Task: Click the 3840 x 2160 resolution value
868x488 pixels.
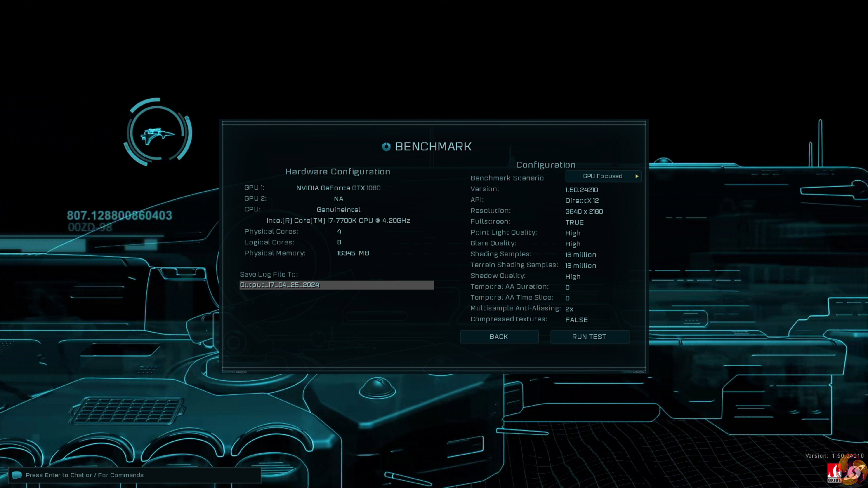Action: (584, 211)
